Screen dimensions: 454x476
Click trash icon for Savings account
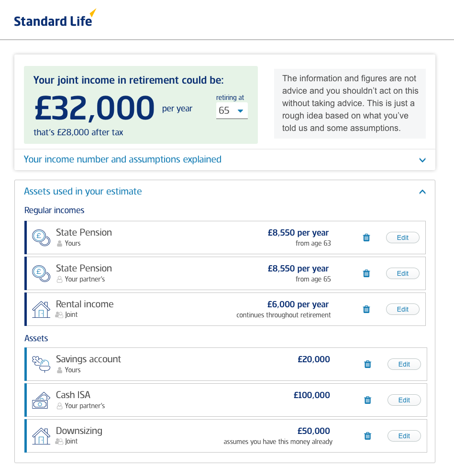pos(368,364)
